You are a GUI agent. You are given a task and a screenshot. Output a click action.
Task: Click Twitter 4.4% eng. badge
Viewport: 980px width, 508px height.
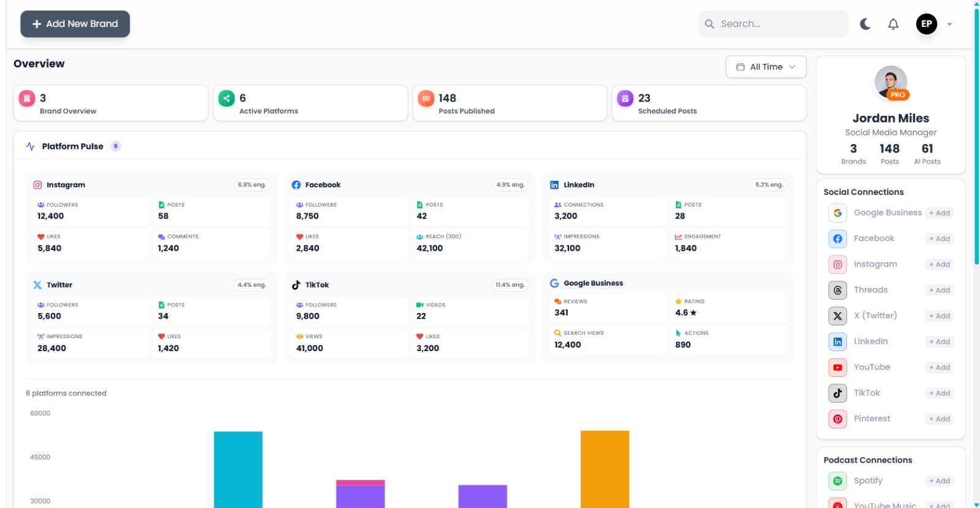point(252,285)
